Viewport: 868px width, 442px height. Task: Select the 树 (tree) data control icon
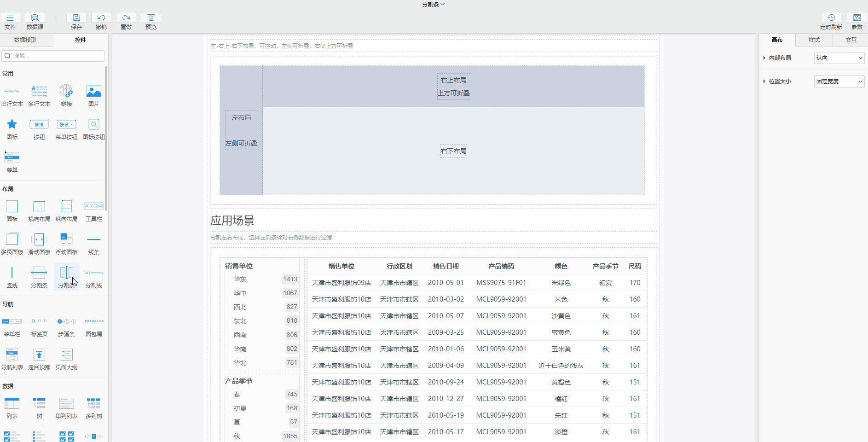pos(39,403)
